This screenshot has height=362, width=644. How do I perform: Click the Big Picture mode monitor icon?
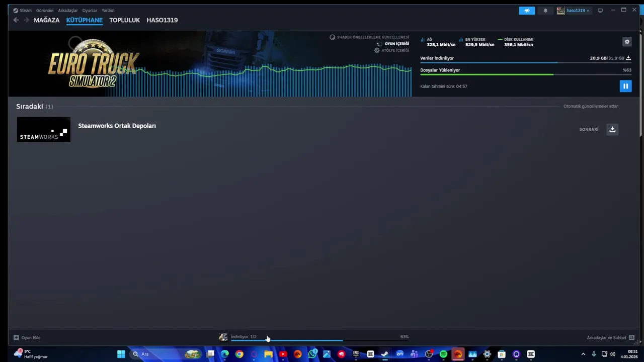600,11
